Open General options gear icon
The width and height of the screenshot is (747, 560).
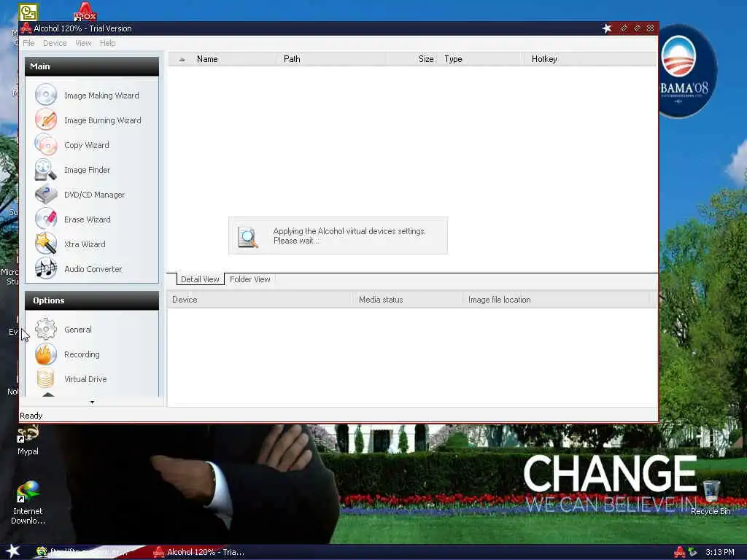[x=46, y=329]
